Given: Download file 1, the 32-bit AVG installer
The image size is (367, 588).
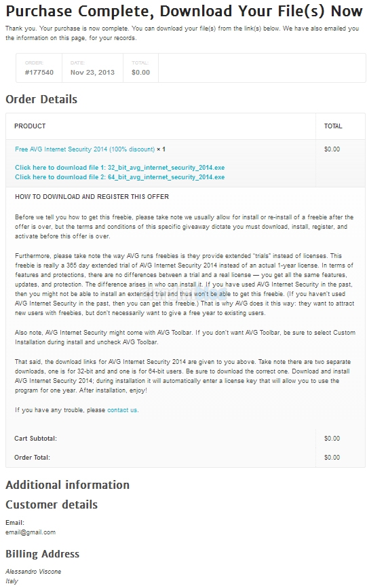Looking at the screenshot, I should pos(120,168).
